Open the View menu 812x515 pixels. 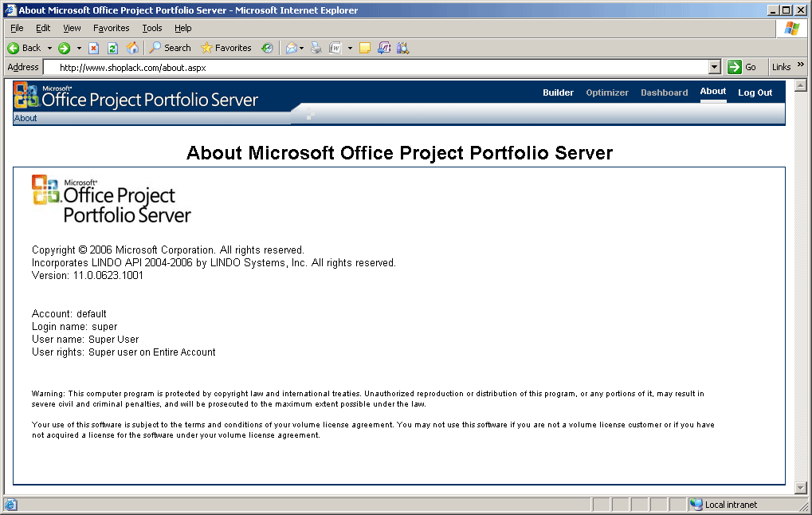[72, 28]
